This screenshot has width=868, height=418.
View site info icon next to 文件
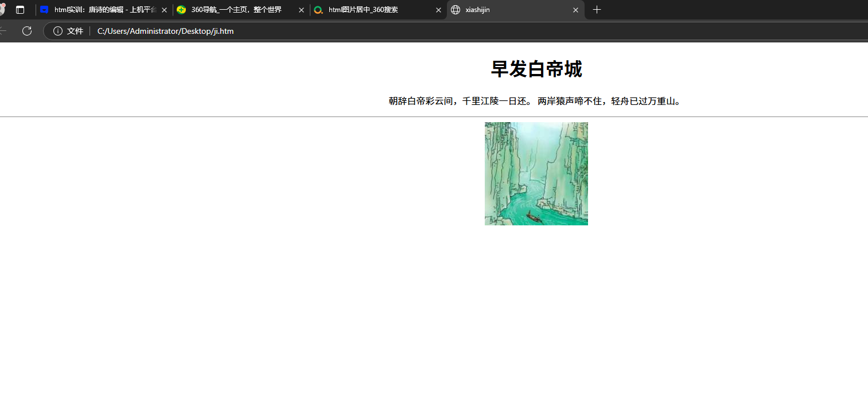pos(57,31)
